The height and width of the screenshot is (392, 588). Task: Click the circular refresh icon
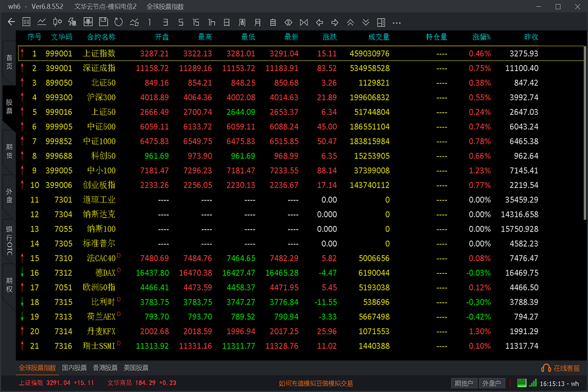[x=119, y=22]
